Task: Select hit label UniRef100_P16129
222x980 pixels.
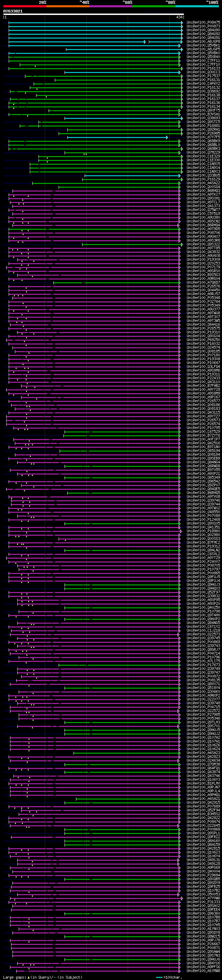Action: click(203, 179)
